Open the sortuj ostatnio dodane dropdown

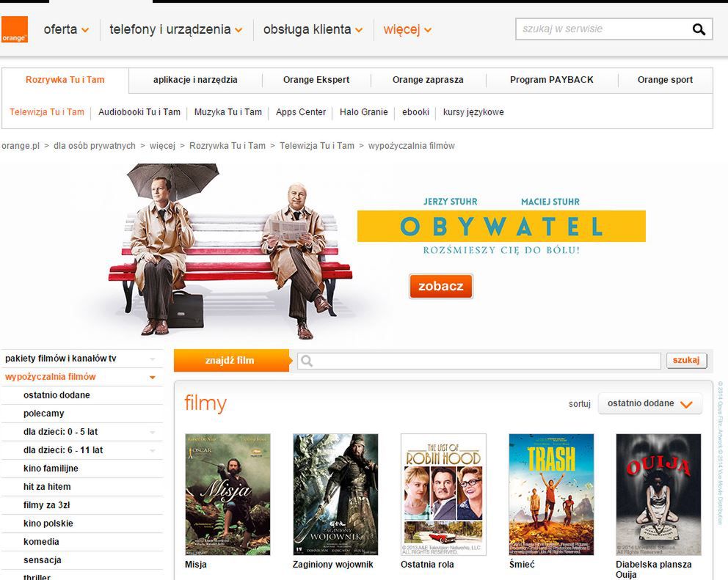[649, 404]
